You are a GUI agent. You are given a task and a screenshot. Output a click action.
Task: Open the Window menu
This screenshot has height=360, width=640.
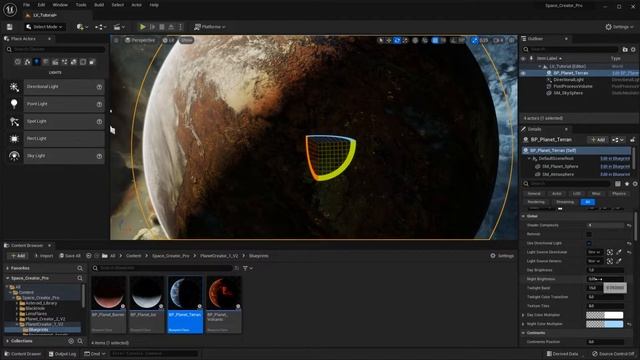60,5
